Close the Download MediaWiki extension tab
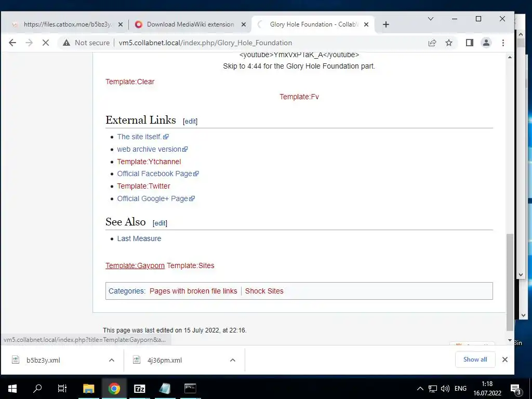The width and height of the screenshot is (532, 399). [x=244, y=24]
